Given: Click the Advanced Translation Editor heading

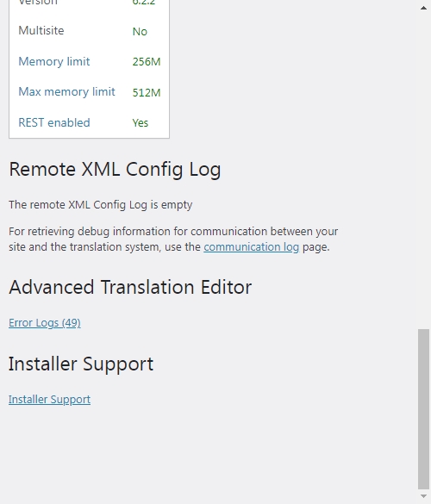Looking at the screenshot, I should pyautogui.click(x=130, y=287).
